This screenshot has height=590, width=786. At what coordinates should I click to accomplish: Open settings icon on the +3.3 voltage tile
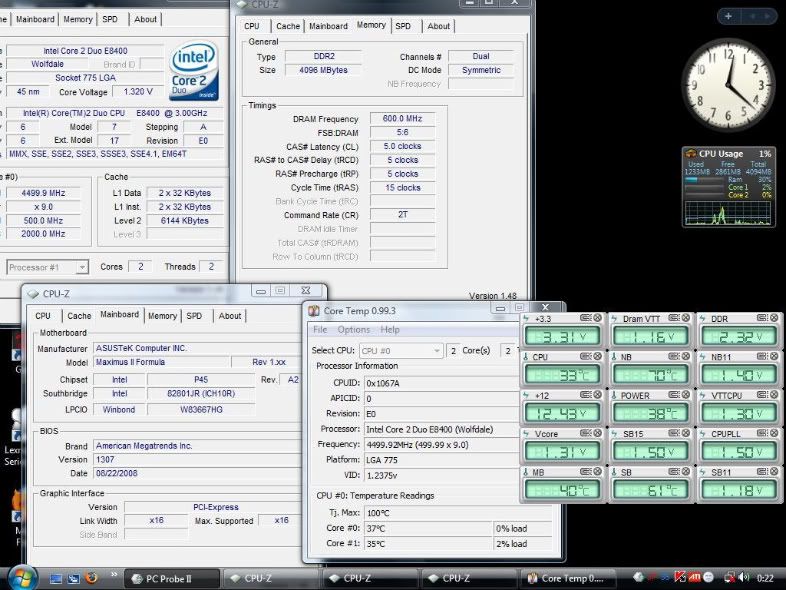click(x=586, y=318)
